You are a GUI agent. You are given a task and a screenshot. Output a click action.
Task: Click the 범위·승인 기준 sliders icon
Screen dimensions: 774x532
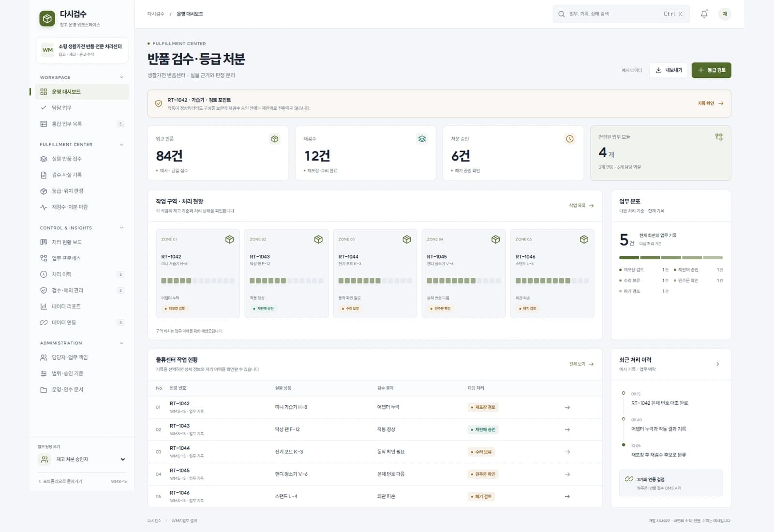tap(44, 373)
